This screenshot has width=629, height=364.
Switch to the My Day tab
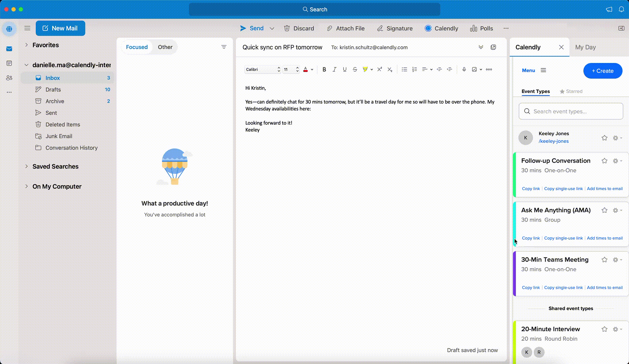(585, 47)
